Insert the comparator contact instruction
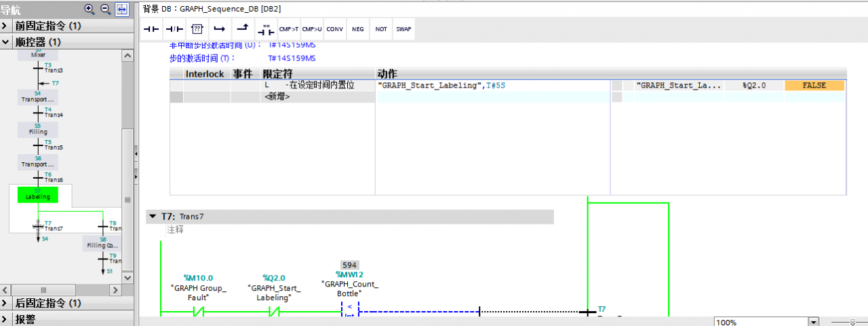This screenshot has width=868, height=326. pyautogui.click(x=266, y=29)
